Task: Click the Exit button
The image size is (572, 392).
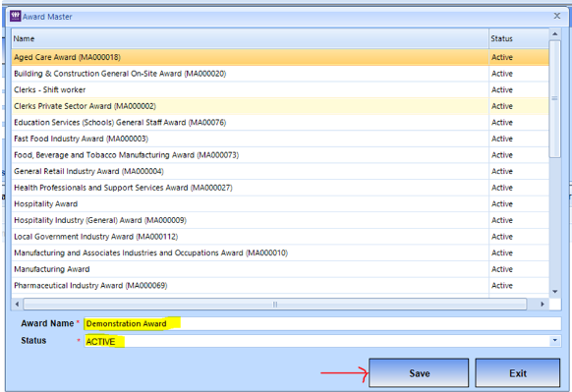Action: [x=518, y=373]
